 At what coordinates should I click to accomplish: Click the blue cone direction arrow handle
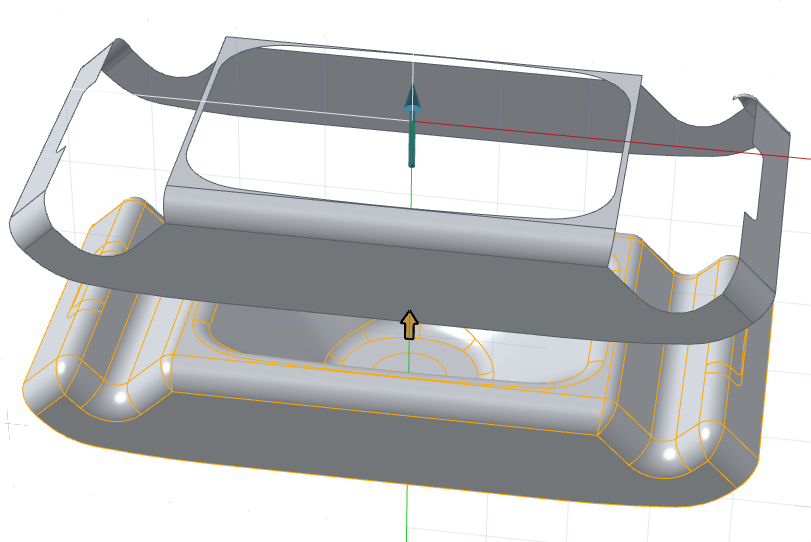point(412,125)
